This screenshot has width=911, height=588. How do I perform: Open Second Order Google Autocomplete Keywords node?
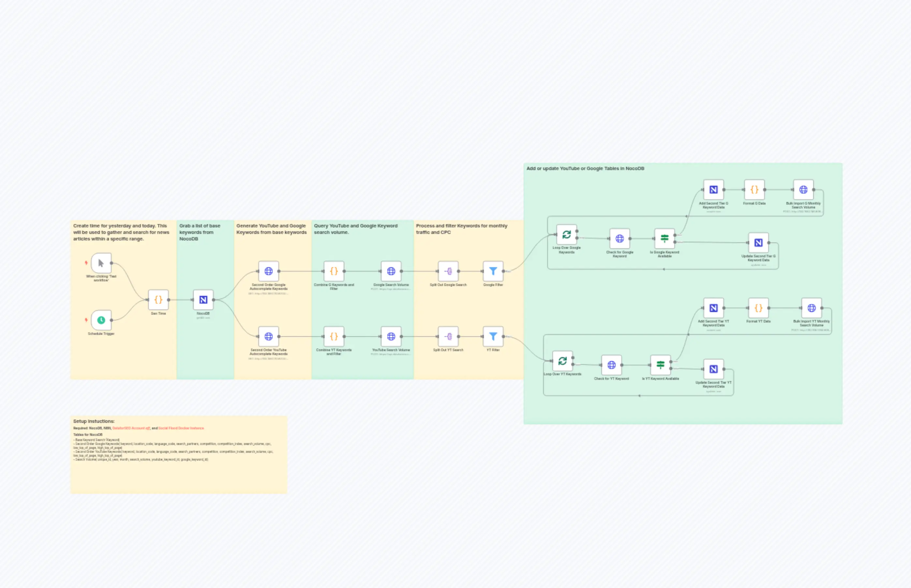269,271
